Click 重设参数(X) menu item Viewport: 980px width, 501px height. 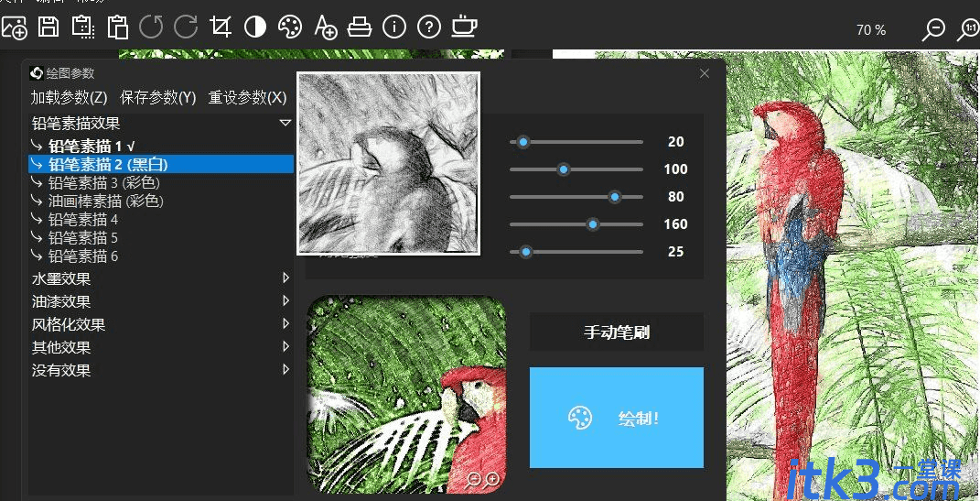tap(247, 98)
